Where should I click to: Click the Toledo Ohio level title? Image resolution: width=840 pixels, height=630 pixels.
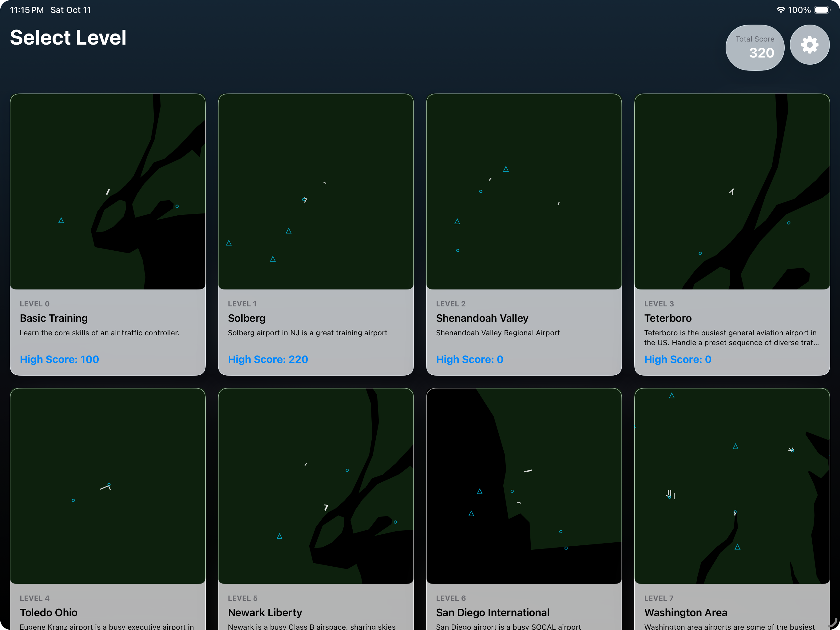(x=49, y=612)
